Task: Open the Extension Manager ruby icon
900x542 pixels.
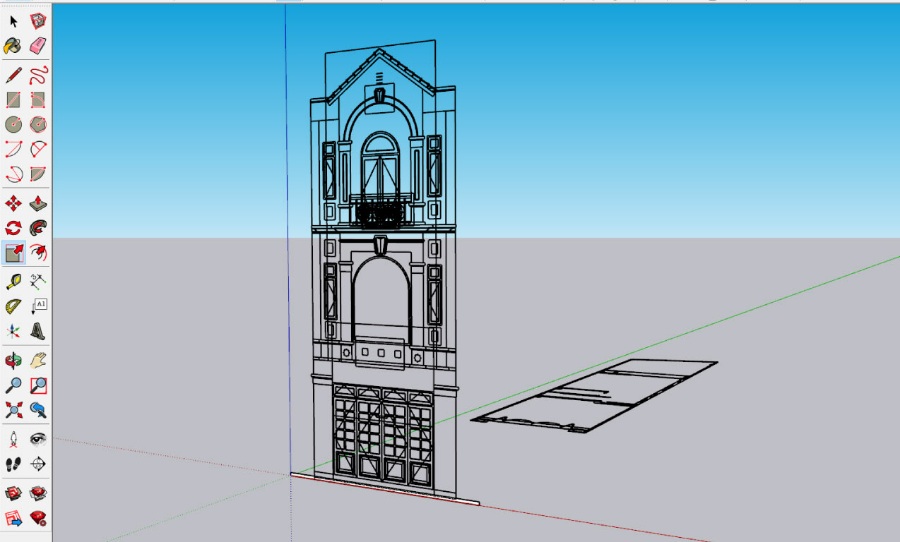Action: tap(38, 518)
